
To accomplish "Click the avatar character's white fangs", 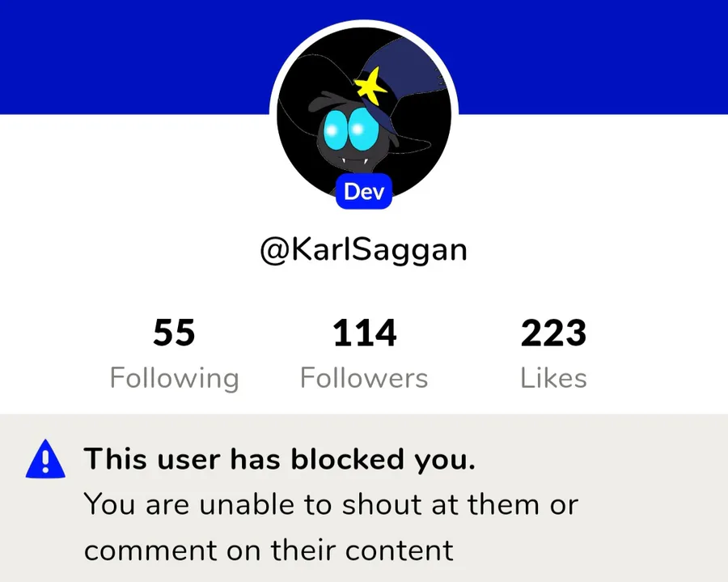I will 355,162.
